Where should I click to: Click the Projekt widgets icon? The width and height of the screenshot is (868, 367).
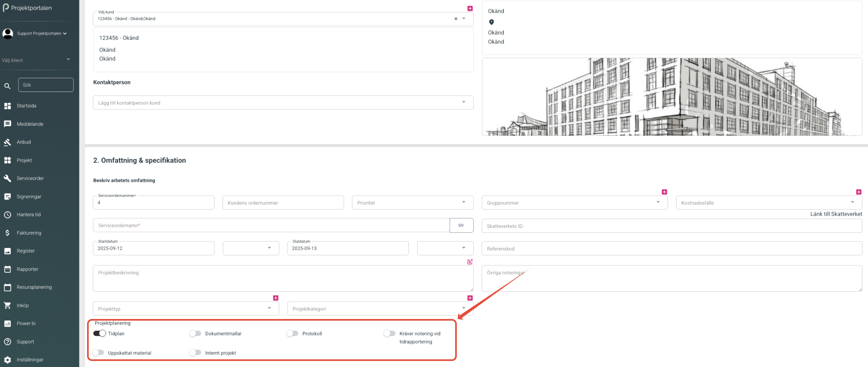pyautogui.click(x=7, y=161)
